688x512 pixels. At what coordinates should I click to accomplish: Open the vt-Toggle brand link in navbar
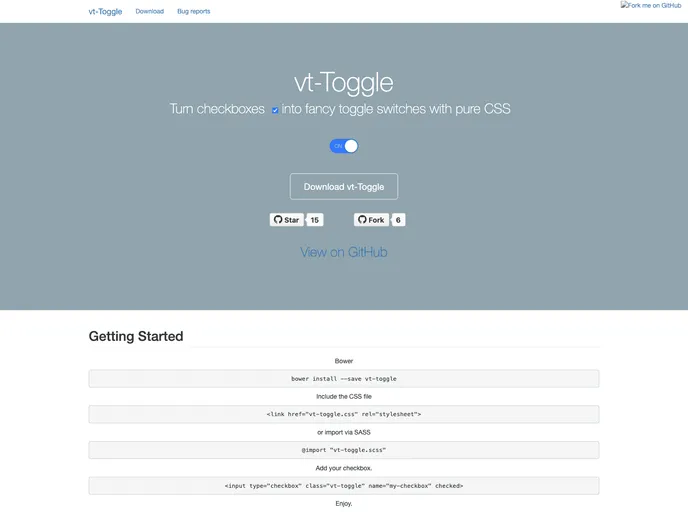(105, 11)
